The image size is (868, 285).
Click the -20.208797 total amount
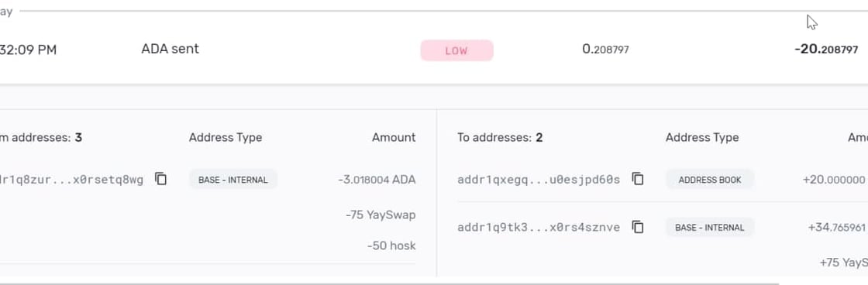826,50
